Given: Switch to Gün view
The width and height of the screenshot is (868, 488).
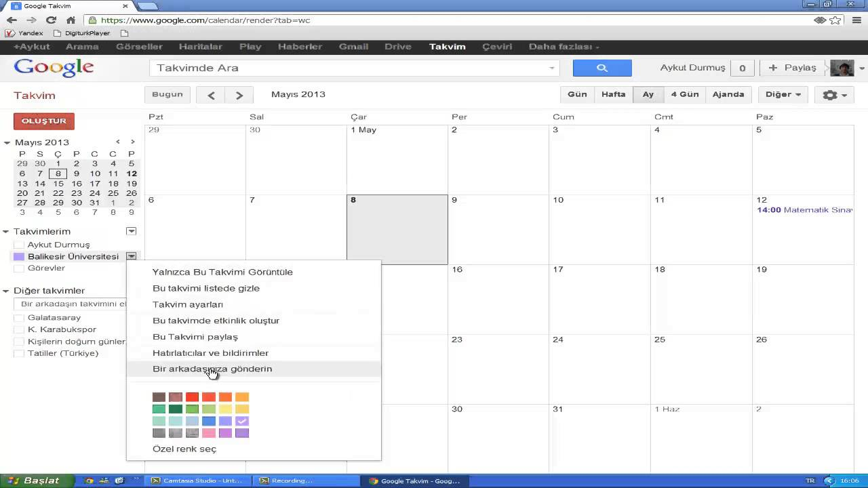Looking at the screenshot, I should [x=577, y=95].
